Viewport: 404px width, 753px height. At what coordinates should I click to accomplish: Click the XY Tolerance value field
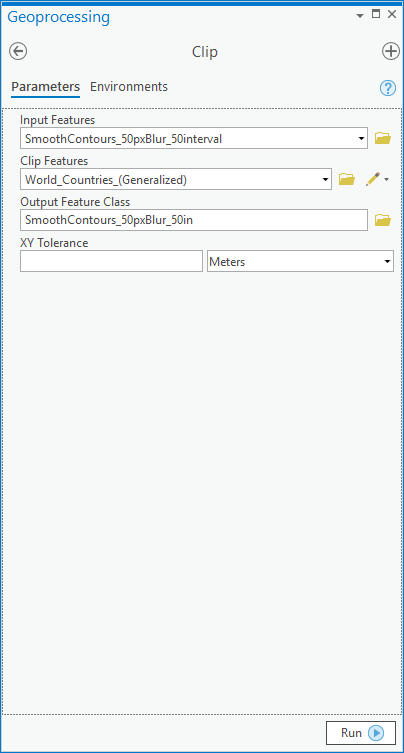tap(111, 261)
